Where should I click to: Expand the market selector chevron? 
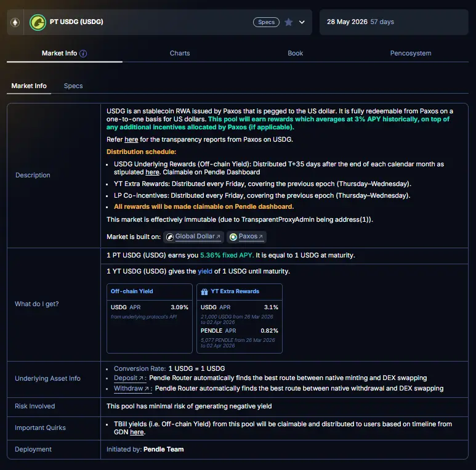302,22
